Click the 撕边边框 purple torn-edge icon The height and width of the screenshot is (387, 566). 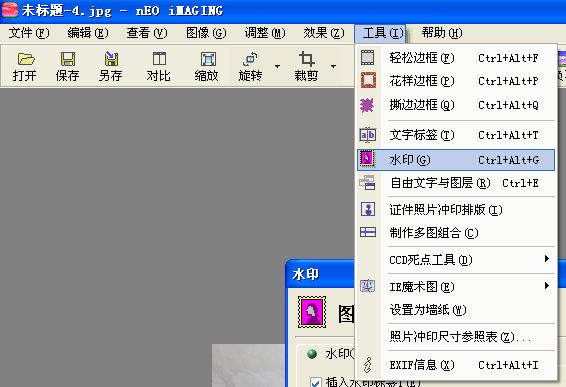coord(367,105)
